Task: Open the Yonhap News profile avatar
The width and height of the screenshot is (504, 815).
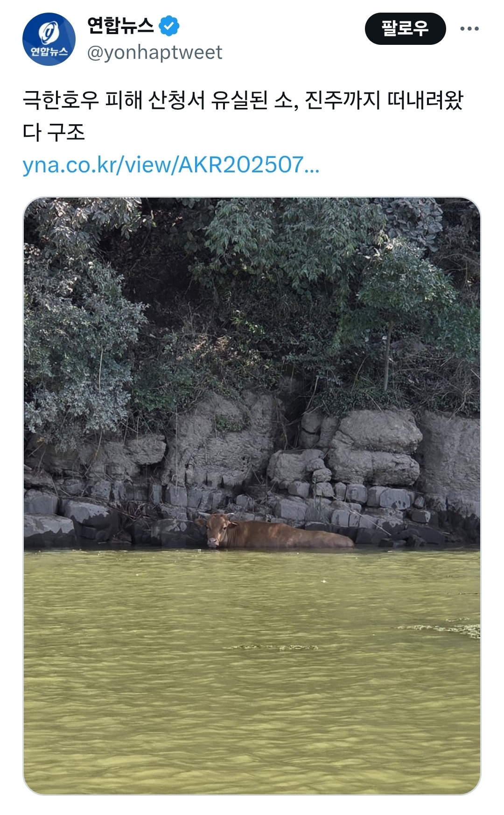Action: click(49, 39)
